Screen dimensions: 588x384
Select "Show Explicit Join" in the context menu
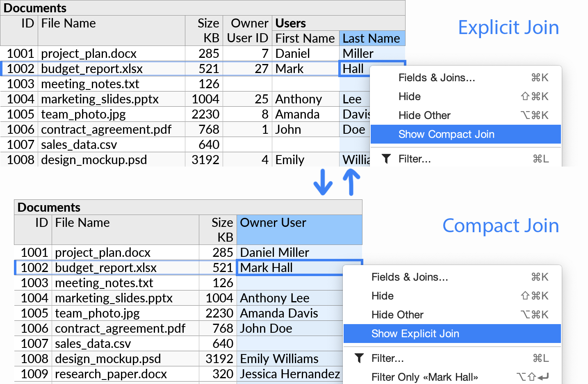(415, 334)
